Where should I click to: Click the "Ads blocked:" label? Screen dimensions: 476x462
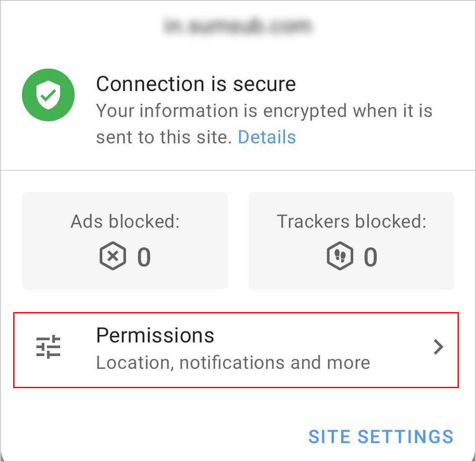point(125,222)
